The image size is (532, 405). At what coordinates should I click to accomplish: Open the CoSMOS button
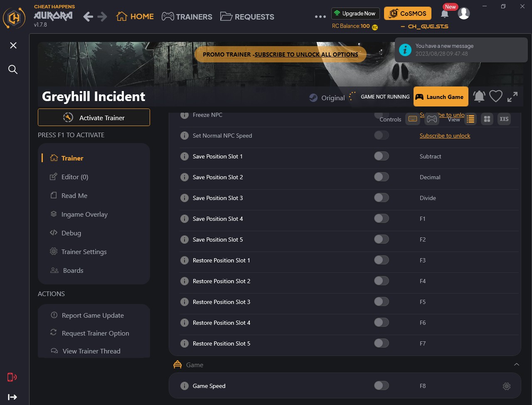point(408,13)
